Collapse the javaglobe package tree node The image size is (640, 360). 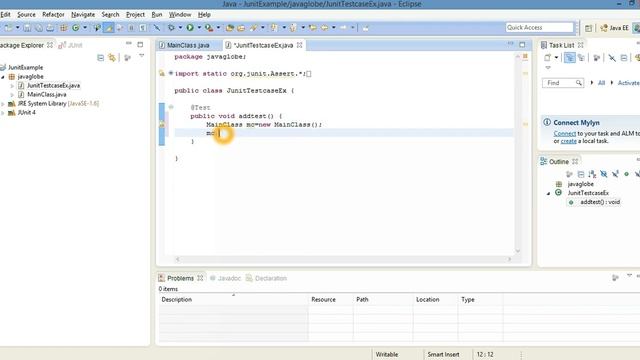point(3,77)
